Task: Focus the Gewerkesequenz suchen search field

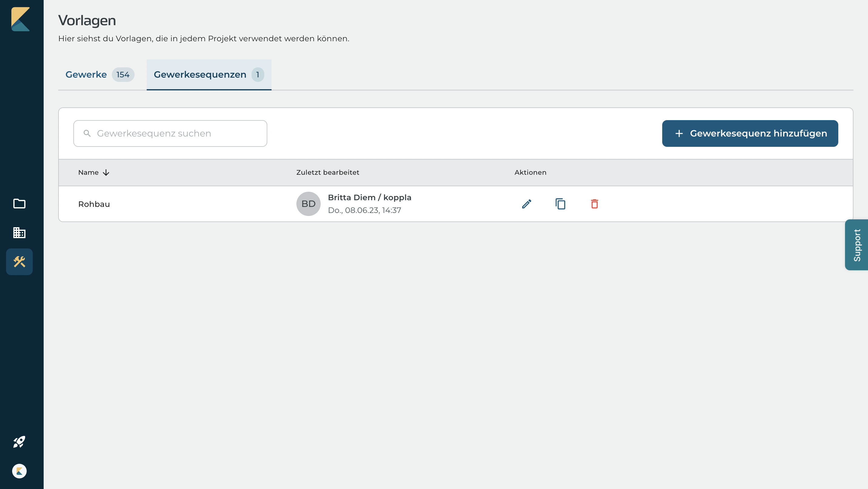Action: pyautogui.click(x=170, y=133)
